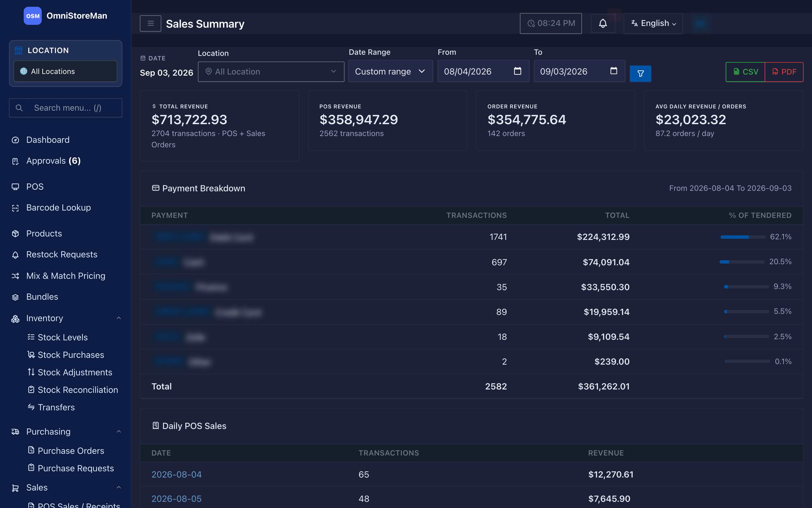The image size is (812, 508).
Task: Open Stock Reconciliation page
Action: click(73, 390)
